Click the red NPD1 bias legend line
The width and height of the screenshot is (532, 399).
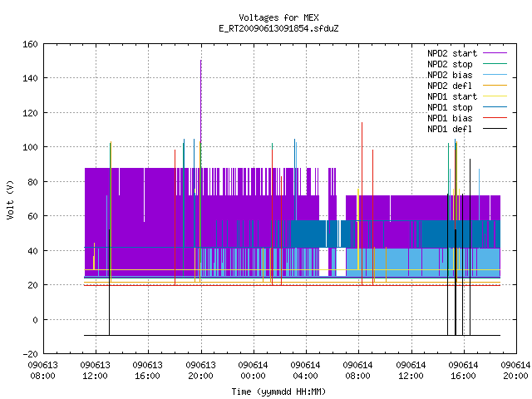pyautogui.click(x=495, y=118)
